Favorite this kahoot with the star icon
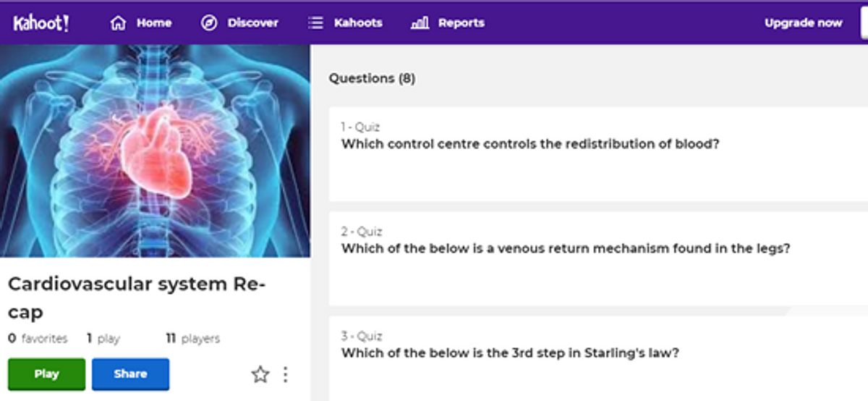The height and width of the screenshot is (401, 868). (x=260, y=374)
